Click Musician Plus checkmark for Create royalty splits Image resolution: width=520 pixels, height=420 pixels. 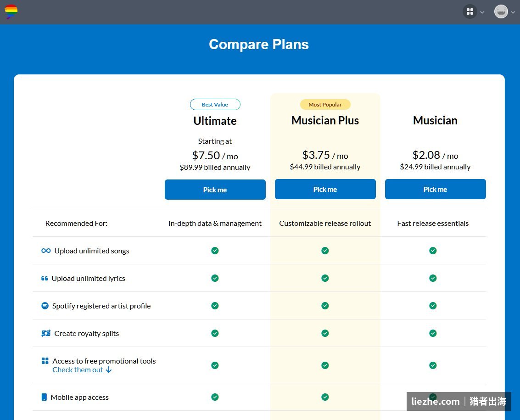[325, 333]
